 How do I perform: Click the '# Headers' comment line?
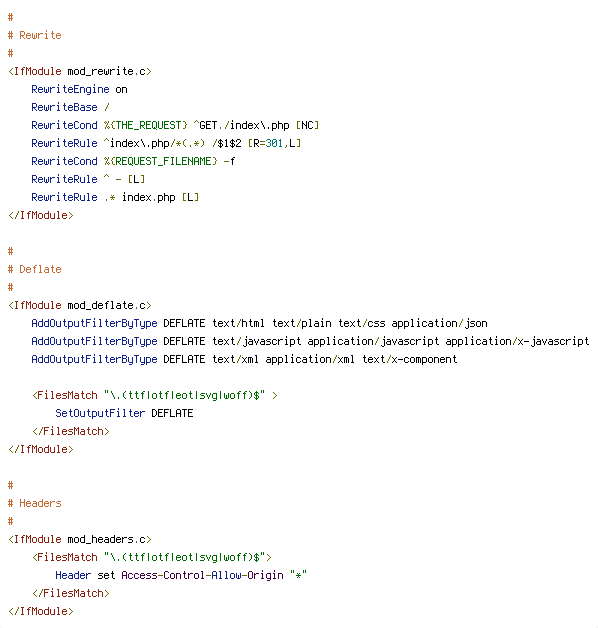[x=34, y=503]
